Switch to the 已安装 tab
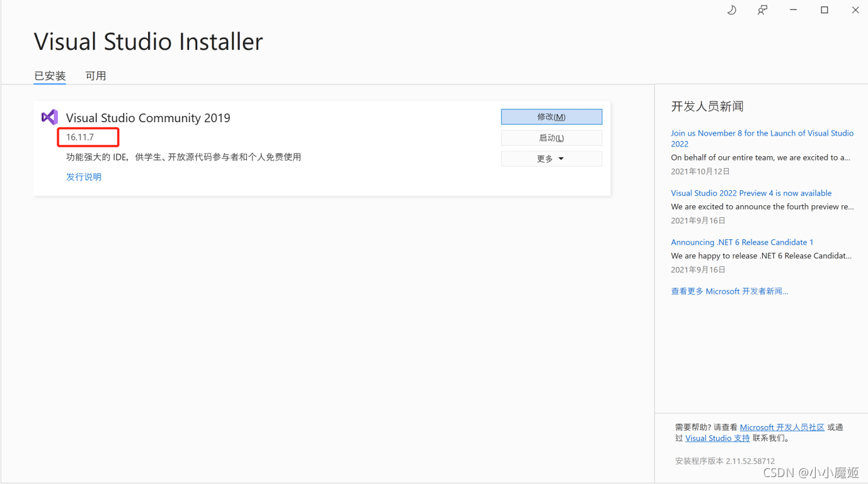 (x=50, y=76)
